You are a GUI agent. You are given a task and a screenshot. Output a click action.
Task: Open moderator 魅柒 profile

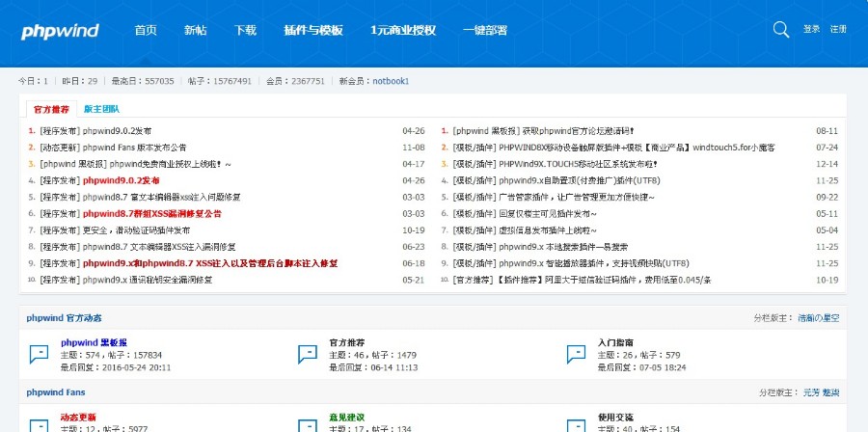831,392
